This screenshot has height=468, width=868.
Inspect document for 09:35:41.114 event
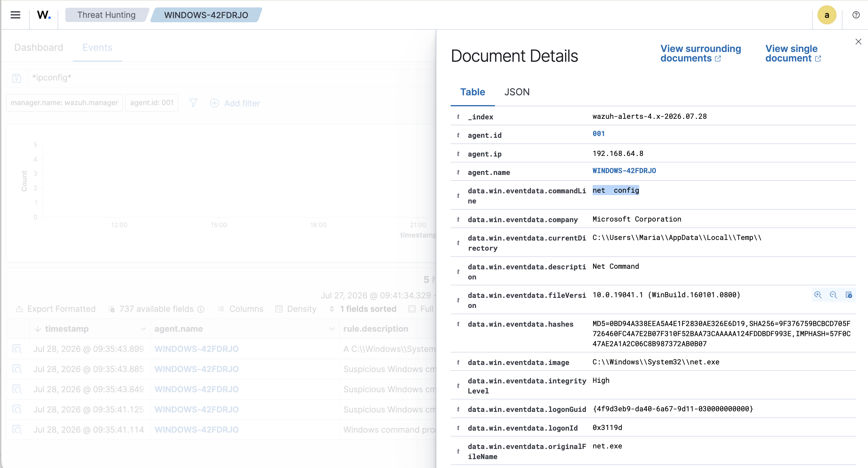[17, 430]
